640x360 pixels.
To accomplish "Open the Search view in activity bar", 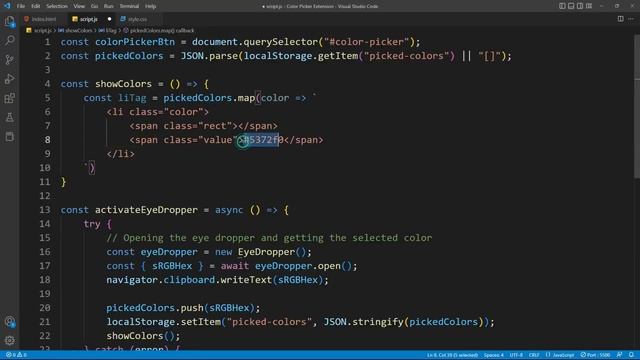I will pos(9,40).
